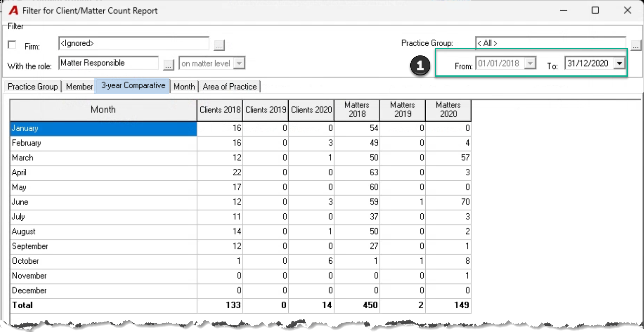Click the application logo icon in title bar
644x332 pixels.
[x=13, y=10]
